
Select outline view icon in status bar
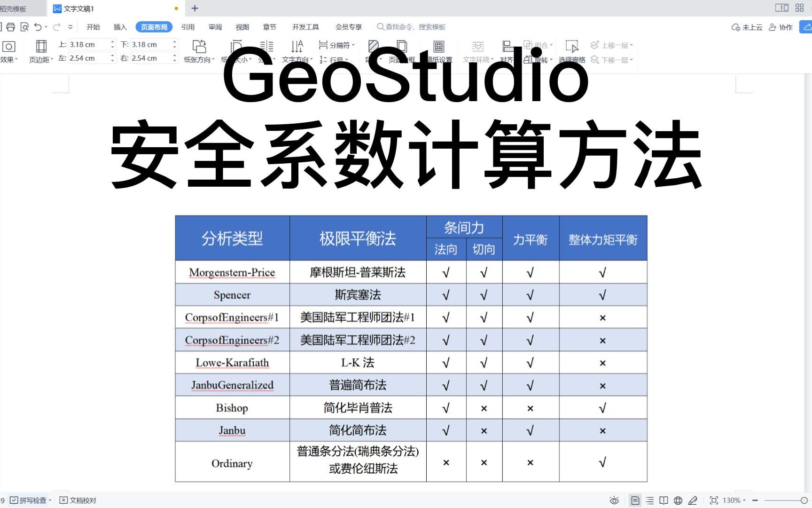tap(650, 500)
